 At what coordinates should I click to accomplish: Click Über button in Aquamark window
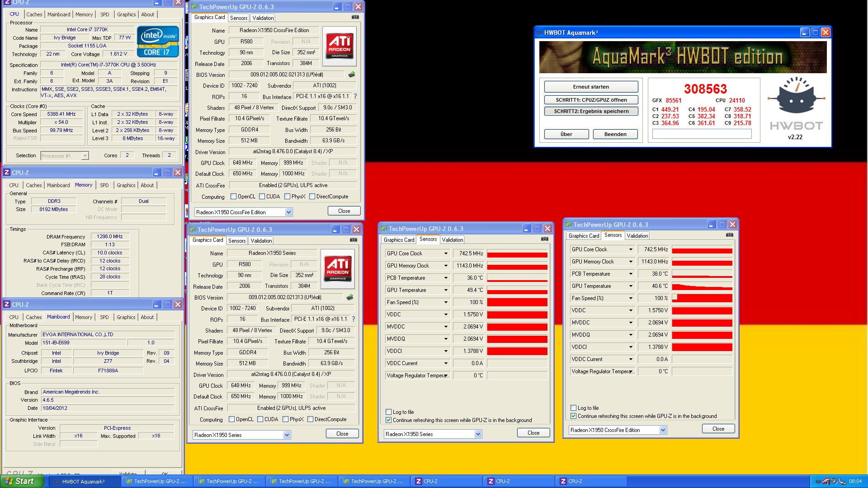[x=566, y=134]
